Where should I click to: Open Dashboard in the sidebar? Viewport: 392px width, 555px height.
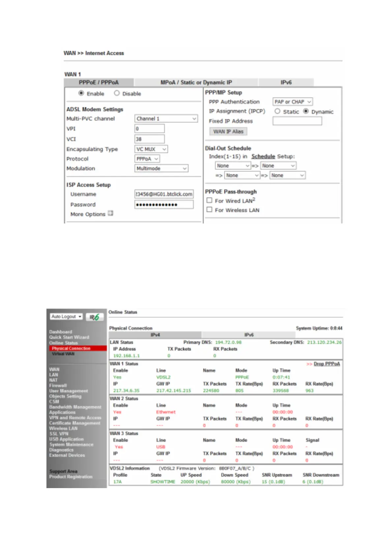tap(61, 332)
